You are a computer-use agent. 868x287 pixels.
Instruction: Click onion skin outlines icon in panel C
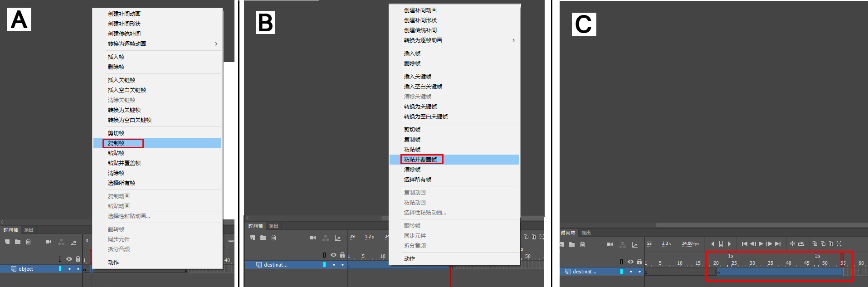tap(823, 243)
